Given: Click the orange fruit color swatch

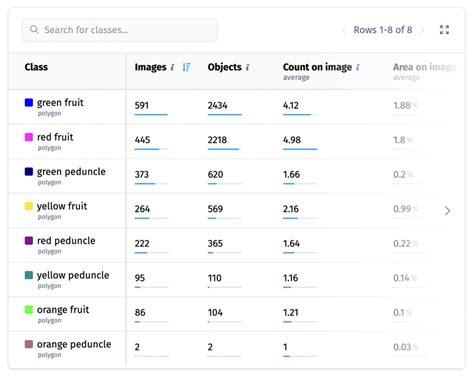Looking at the screenshot, I should (29, 309).
